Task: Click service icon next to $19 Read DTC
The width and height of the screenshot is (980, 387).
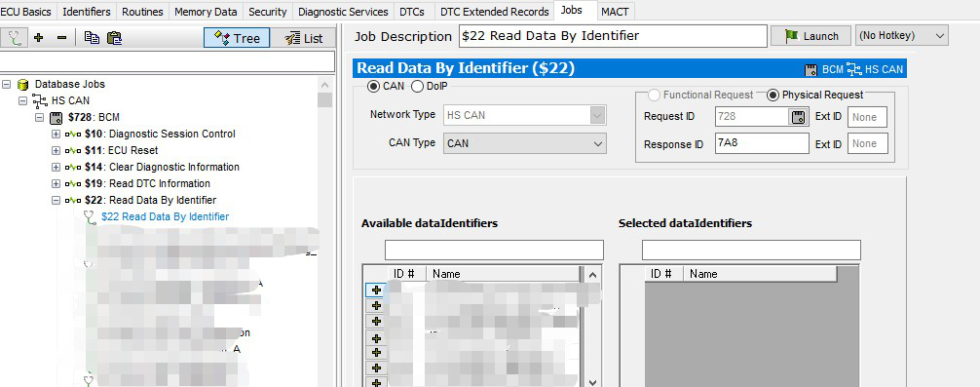Action: click(x=73, y=184)
